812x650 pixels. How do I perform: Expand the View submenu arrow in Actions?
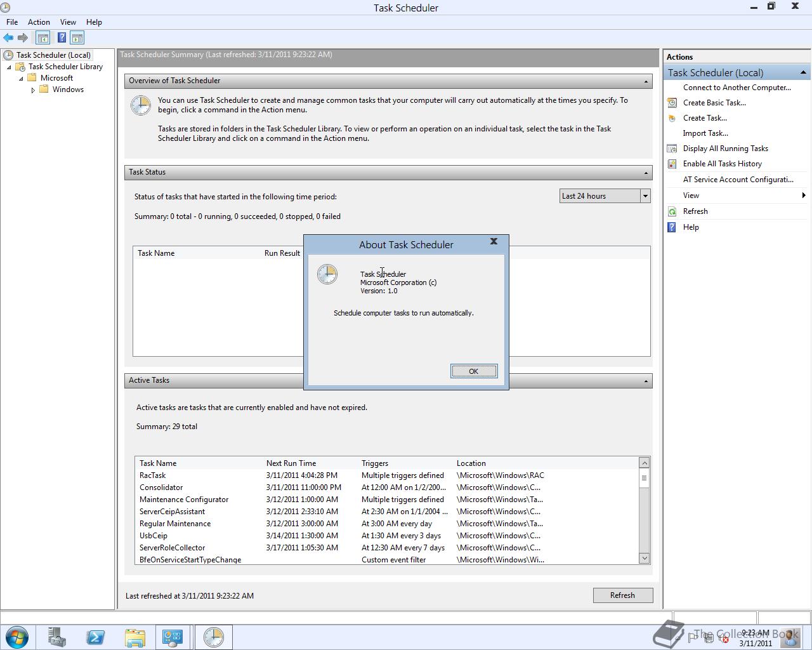click(x=804, y=196)
